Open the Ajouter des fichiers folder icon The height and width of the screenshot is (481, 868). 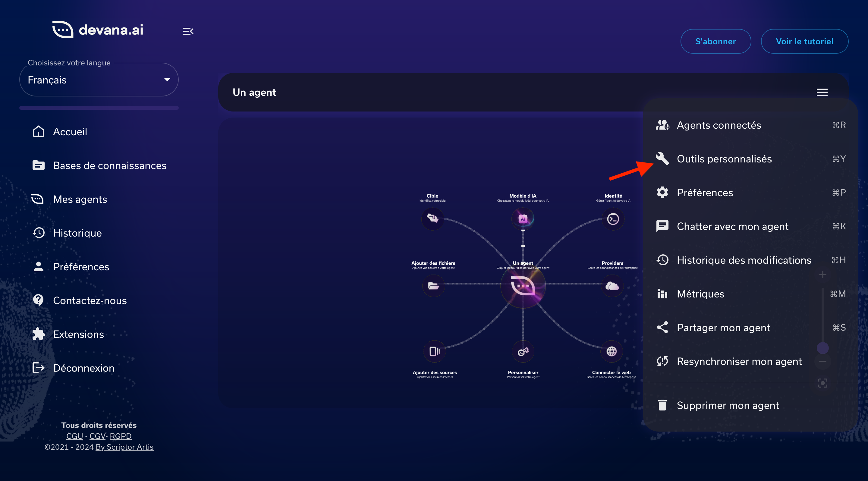[x=434, y=286]
